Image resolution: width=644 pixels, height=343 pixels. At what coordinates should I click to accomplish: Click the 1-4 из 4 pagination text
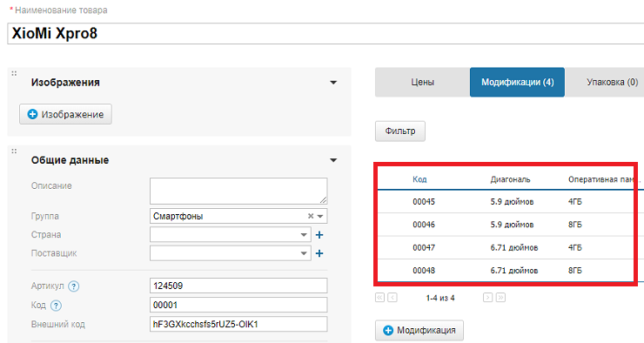point(440,298)
